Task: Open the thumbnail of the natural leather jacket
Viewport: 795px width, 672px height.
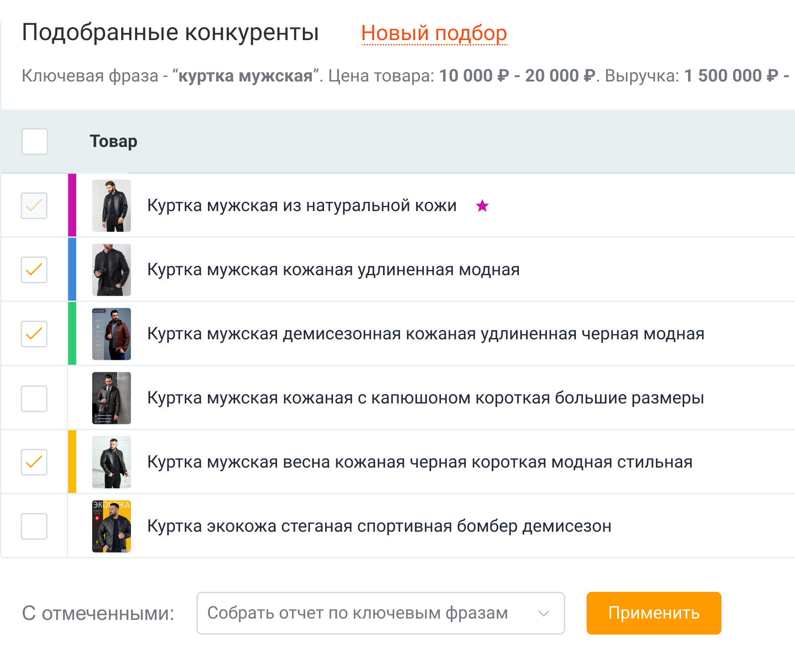Action: tap(111, 205)
